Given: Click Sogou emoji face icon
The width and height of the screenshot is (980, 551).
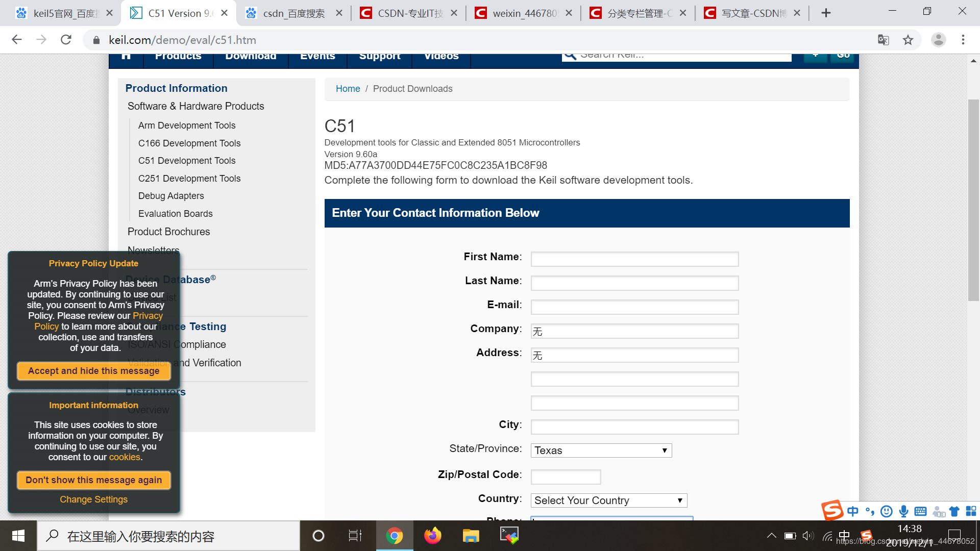Looking at the screenshot, I should [887, 511].
